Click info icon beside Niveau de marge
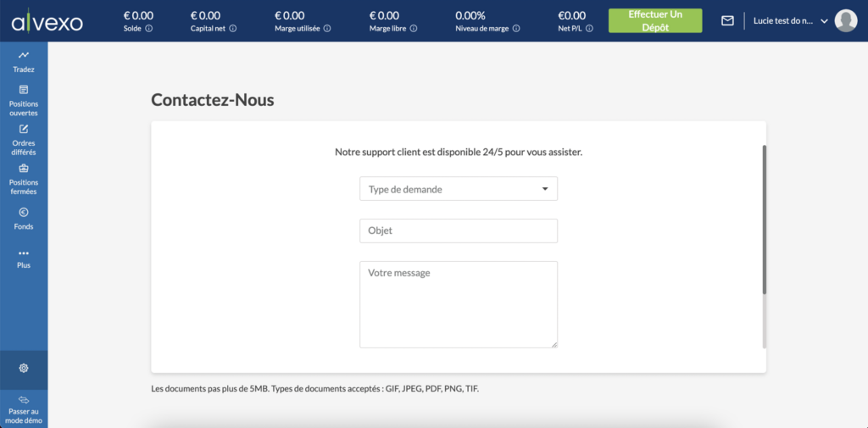868x428 pixels. tap(516, 28)
